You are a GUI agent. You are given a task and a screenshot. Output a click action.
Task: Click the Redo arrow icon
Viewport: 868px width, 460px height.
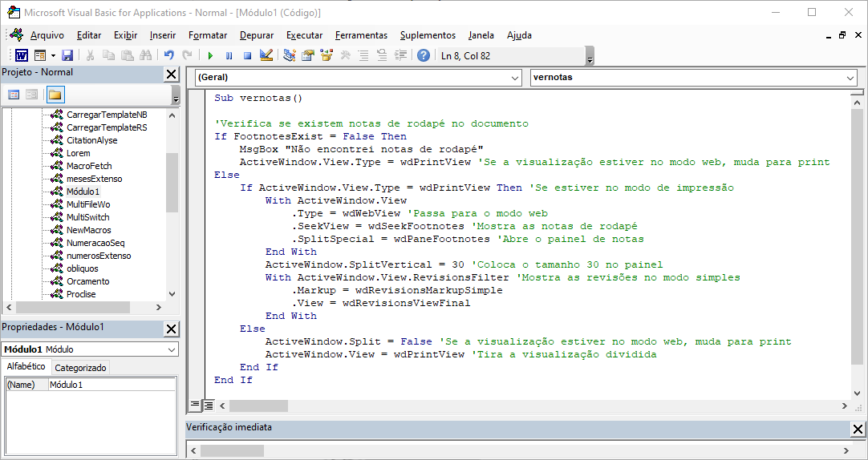pyautogui.click(x=187, y=55)
